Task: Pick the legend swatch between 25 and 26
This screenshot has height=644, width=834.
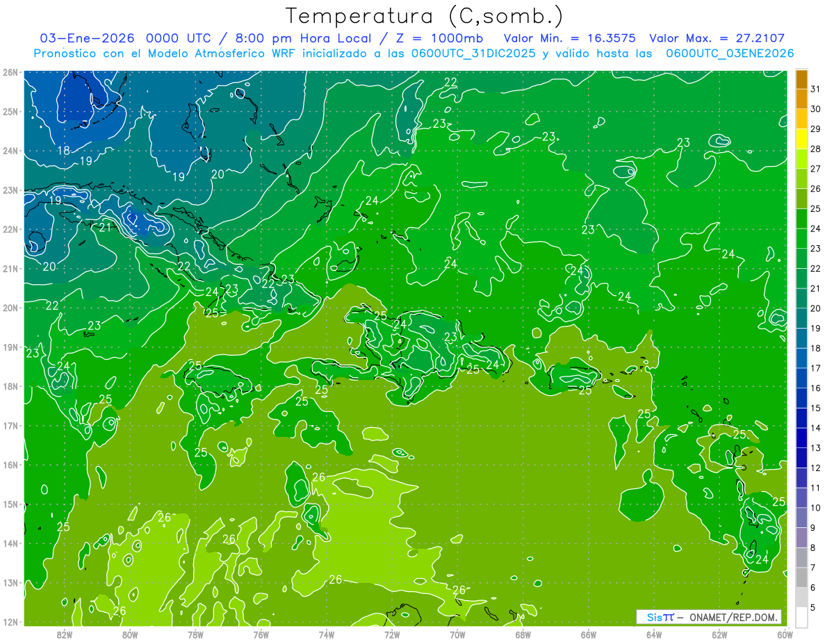Action: 801,199
